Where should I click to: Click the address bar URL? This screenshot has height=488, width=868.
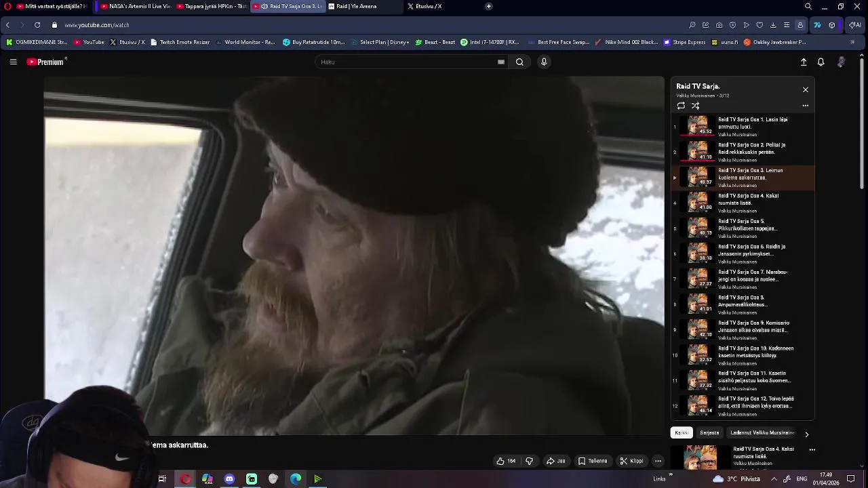click(x=97, y=25)
